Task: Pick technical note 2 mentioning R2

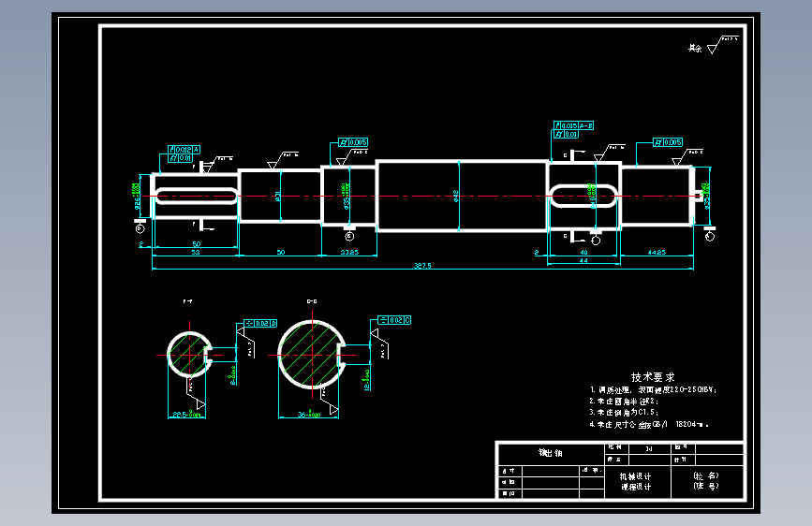Action: (x=624, y=402)
